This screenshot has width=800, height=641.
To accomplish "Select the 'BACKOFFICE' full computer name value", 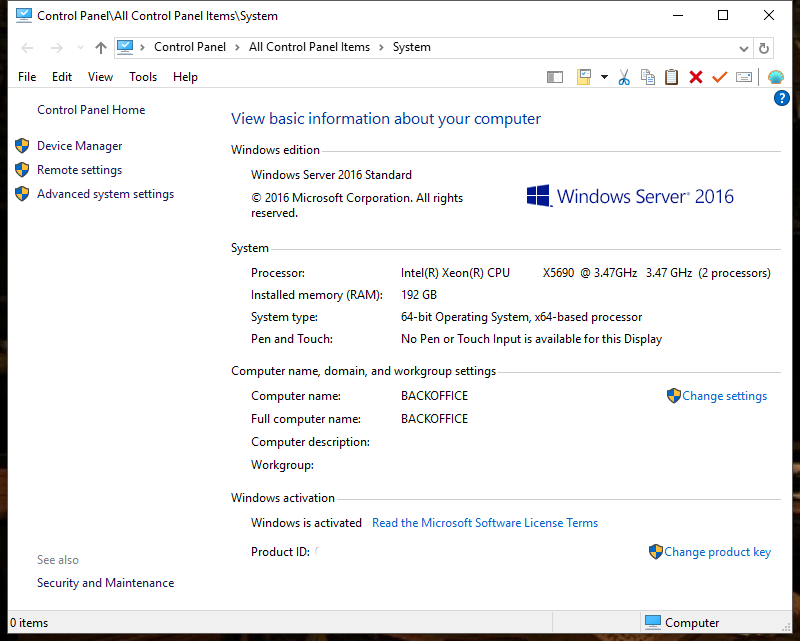I will 434,419.
